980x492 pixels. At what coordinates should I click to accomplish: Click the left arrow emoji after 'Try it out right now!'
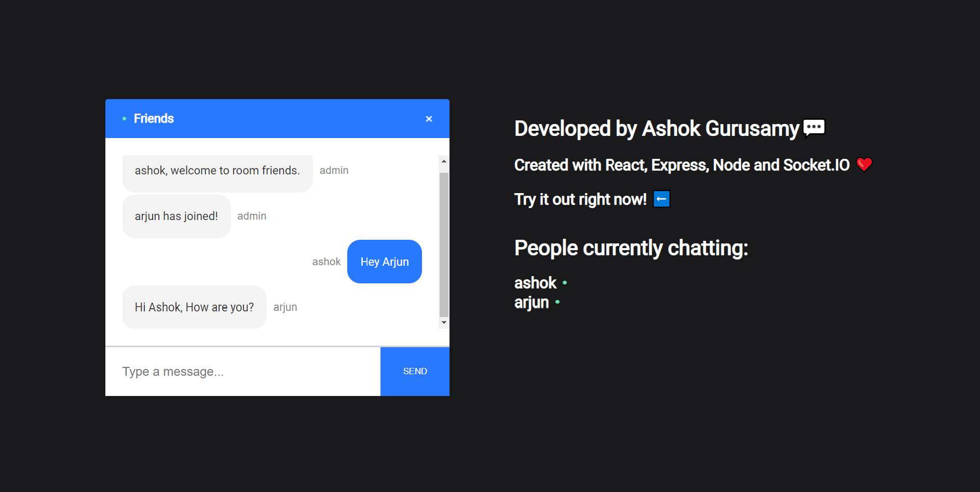click(662, 199)
